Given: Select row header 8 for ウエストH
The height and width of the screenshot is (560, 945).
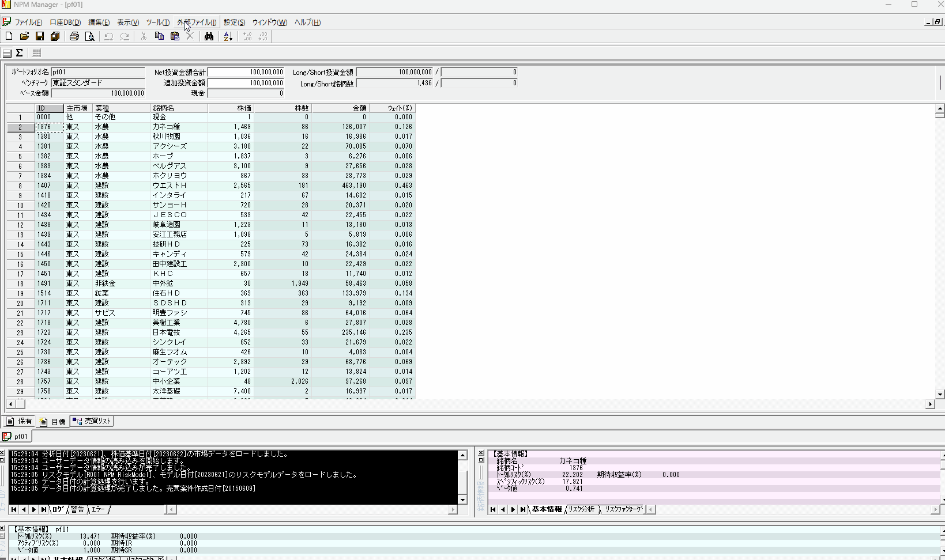Looking at the screenshot, I should tap(20, 186).
